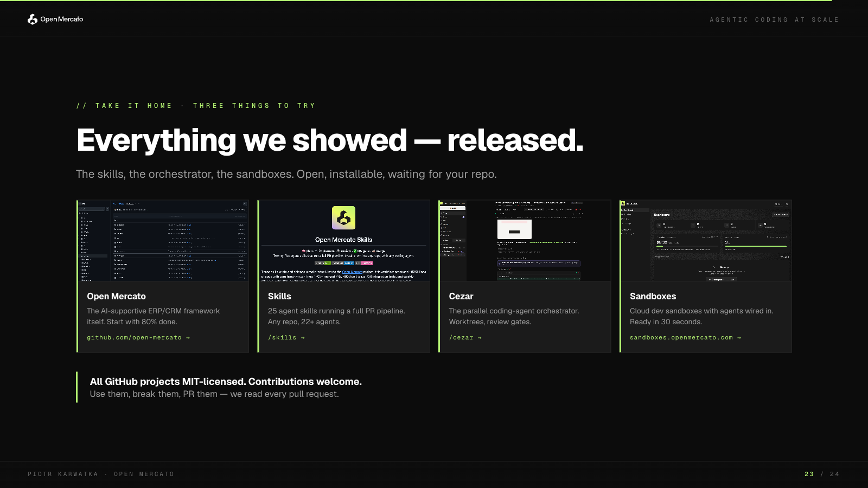Click the Open Mercato logo icon
The image size is (868, 488).
33,19
